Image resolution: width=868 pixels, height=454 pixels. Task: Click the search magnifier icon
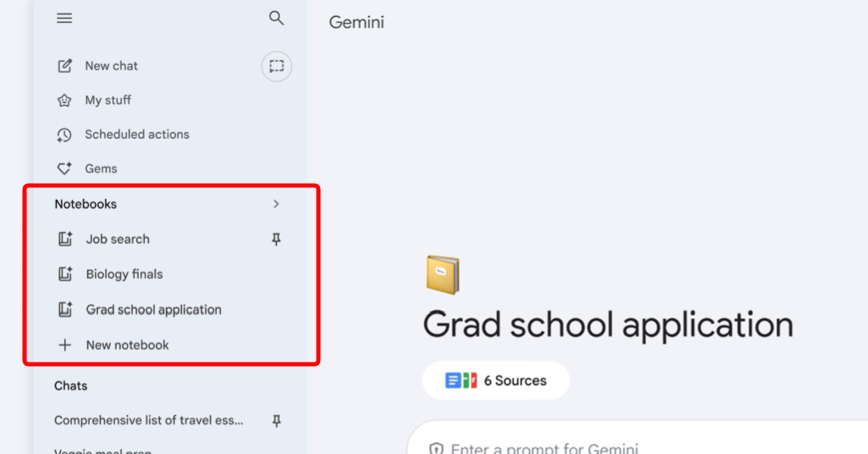(x=276, y=19)
